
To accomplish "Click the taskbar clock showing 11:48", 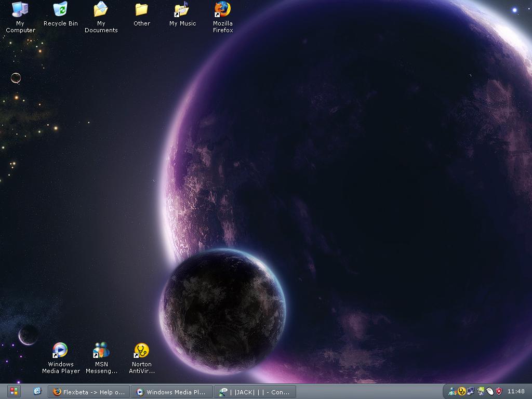I will coord(516,391).
